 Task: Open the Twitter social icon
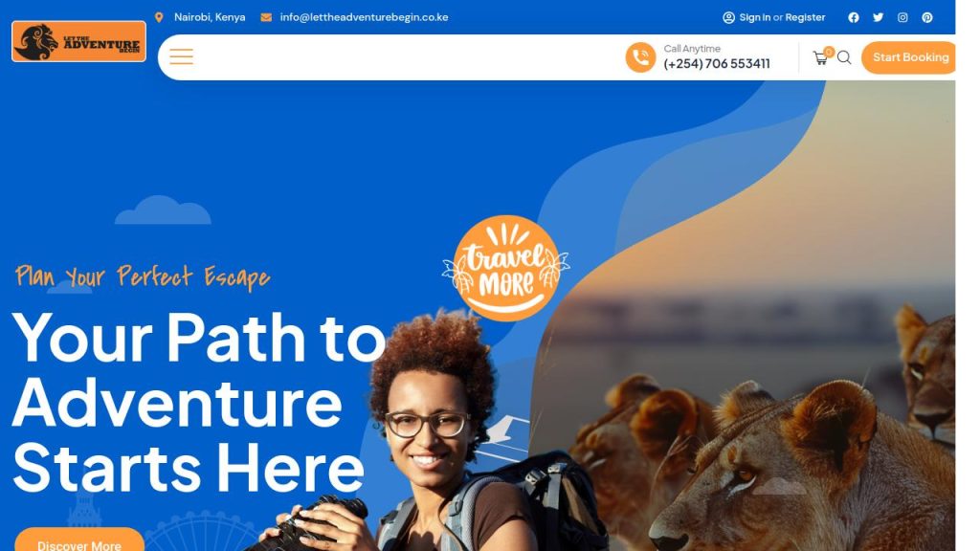point(879,17)
